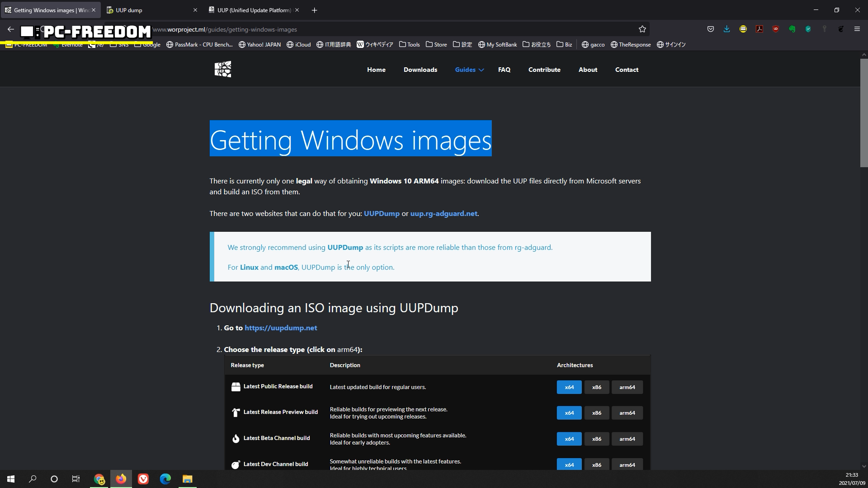Click the https://uupdump.net link
The image size is (868, 488).
click(281, 328)
